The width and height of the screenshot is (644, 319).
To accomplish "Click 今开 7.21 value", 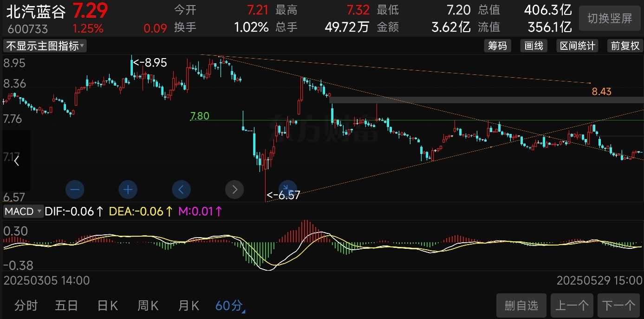I will tap(258, 10).
